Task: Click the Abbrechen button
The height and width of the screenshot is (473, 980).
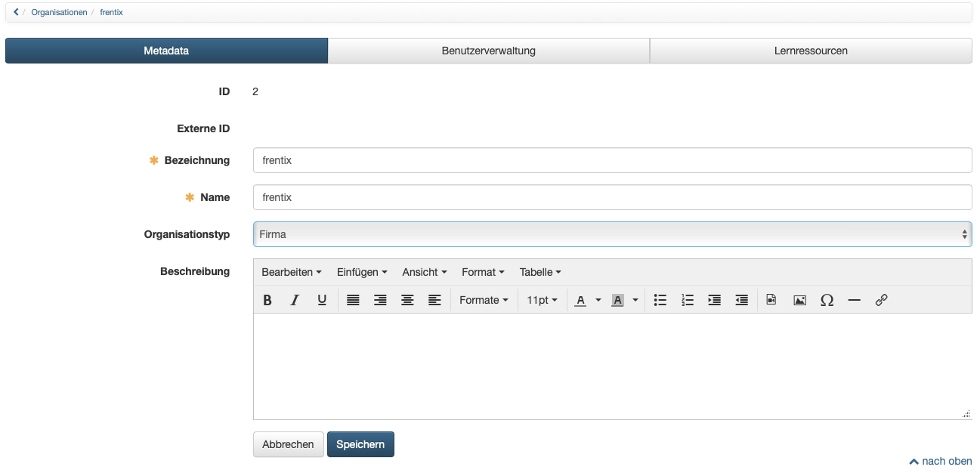Action: click(288, 444)
